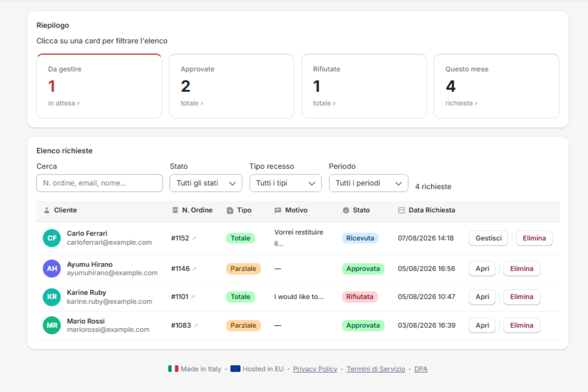
Task: Click Elimina for Mario Rossi's request
Action: (522, 325)
